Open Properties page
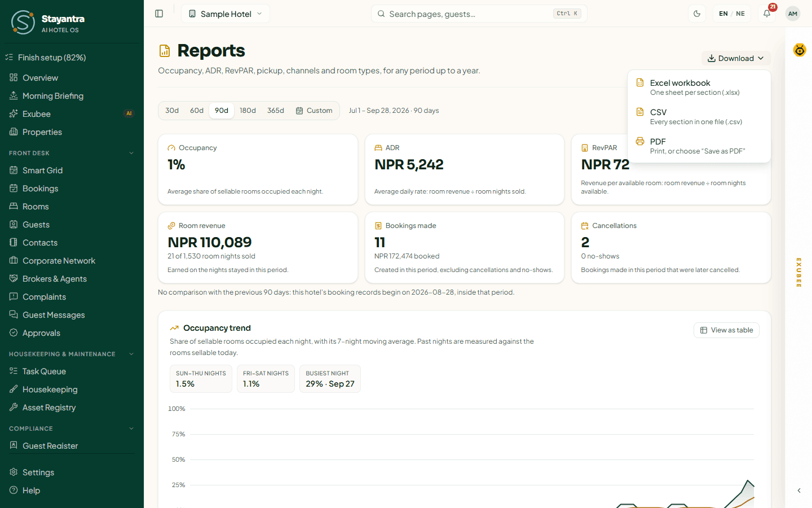This screenshot has height=508, width=812. click(x=72, y=132)
